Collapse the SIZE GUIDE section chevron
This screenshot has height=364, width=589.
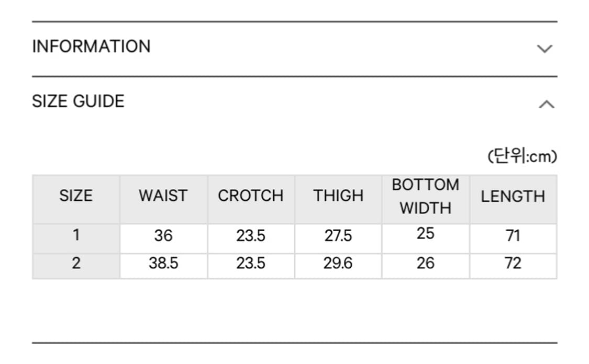pyautogui.click(x=547, y=104)
